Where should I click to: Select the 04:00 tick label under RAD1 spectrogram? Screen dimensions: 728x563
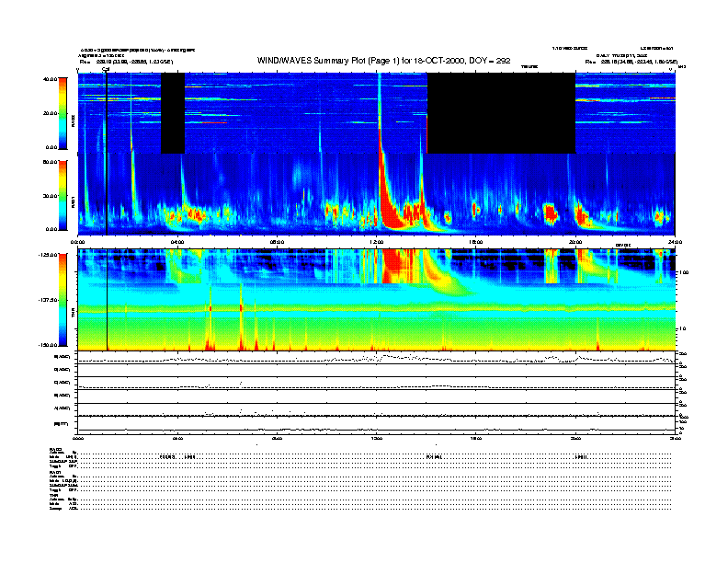(x=177, y=242)
